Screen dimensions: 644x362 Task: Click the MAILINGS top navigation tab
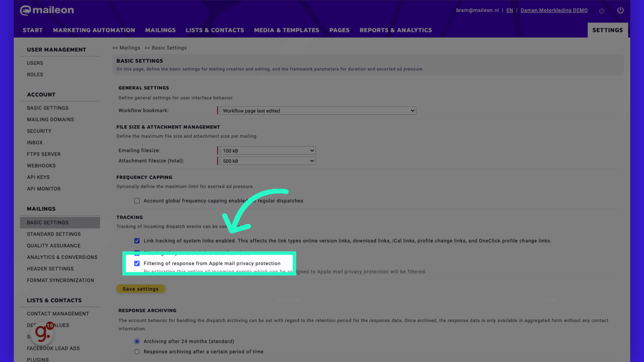160,30
